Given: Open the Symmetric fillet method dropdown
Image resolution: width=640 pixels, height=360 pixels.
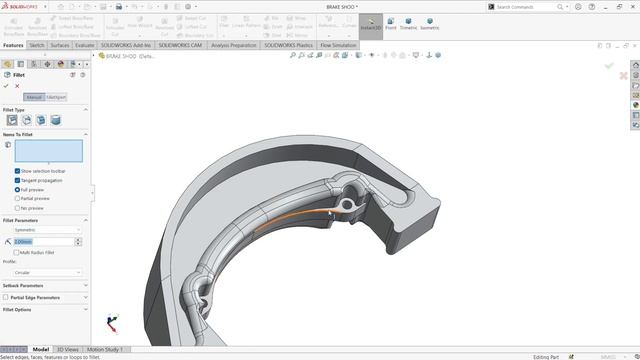Looking at the screenshot, I should [x=47, y=230].
